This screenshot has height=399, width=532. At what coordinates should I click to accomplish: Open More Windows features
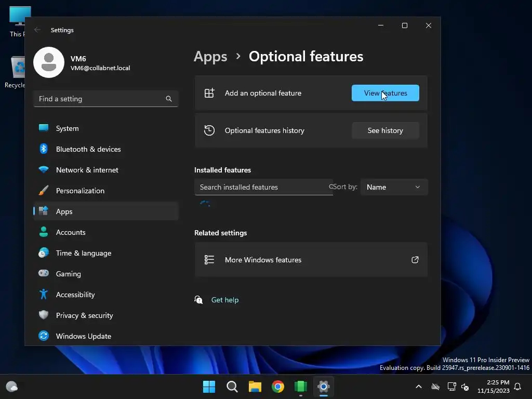pyautogui.click(x=311, y=260)
